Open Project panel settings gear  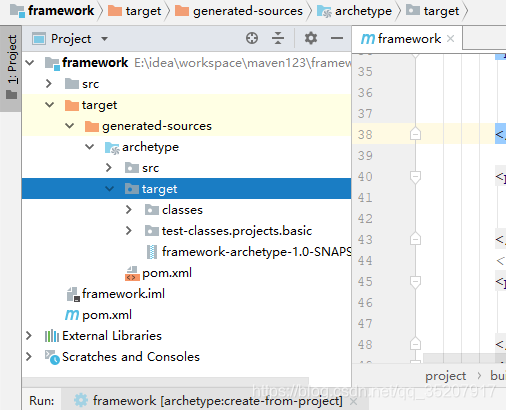click(x=311, y=38)
